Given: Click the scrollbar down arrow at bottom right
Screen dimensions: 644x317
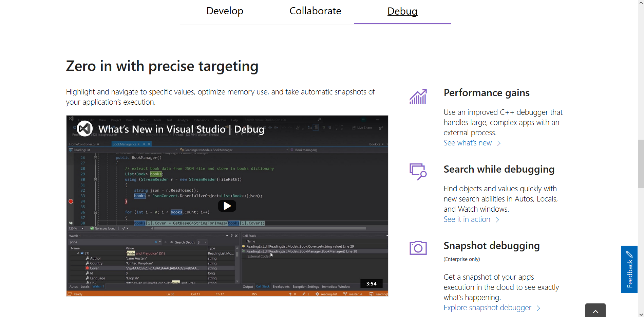Looking at the screenshot, I should 641,314.
